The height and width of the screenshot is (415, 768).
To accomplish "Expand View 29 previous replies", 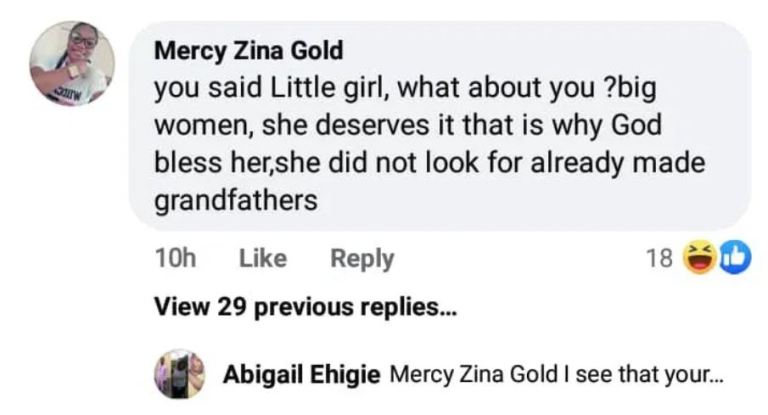I will [306, 308].
